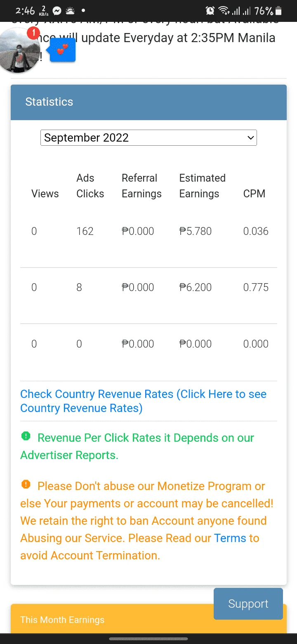297x644 pixels.
Task: Tap the 76% battery percentage text
Action: click(264, 10)
